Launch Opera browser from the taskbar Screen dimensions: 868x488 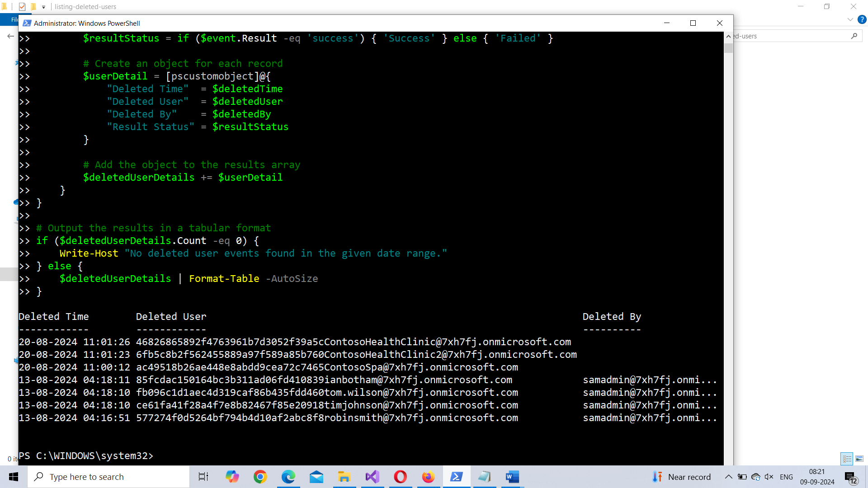click(x=401, y=477)
